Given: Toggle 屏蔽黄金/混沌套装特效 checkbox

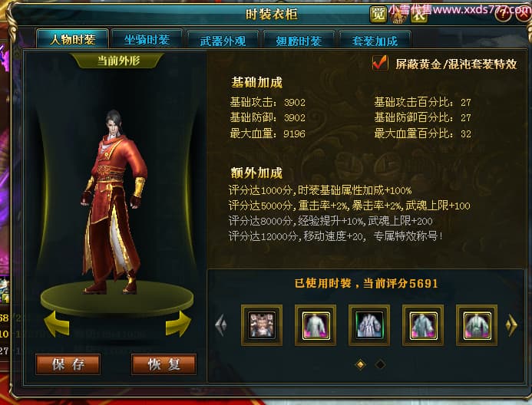Looking at the screenshot, I should point(380,63).
